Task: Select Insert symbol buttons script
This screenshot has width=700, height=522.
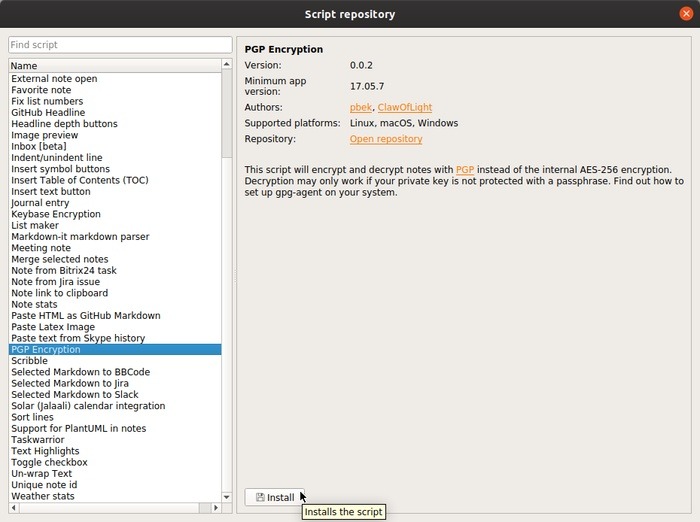Action: point(115,169)
